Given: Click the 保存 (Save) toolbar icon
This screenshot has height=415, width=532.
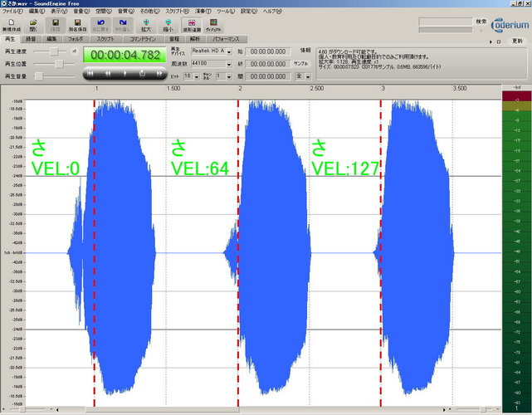Looking at the screenshot, I should click(x=56, y=25).
